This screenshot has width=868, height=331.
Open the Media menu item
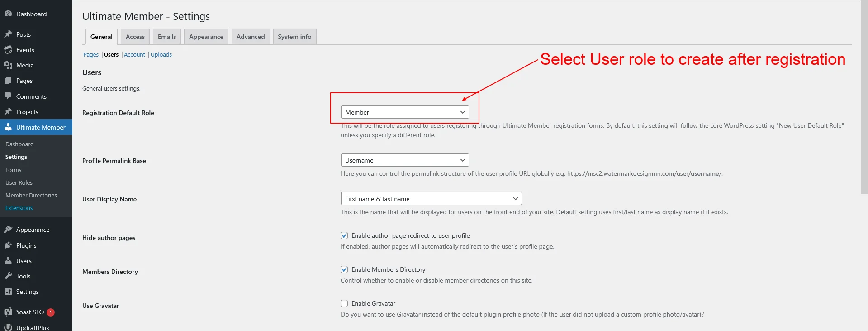pyautogui.click(x=36, y=65)
